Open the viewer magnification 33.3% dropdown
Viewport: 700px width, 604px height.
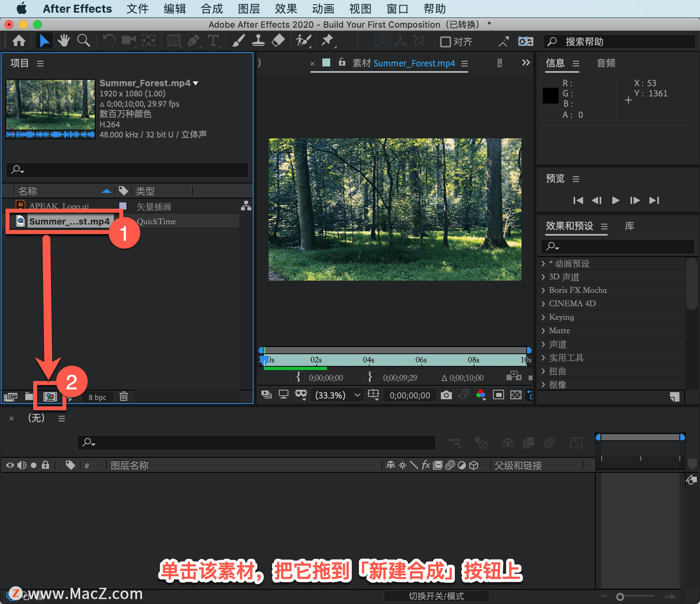[x=338, y=395]
